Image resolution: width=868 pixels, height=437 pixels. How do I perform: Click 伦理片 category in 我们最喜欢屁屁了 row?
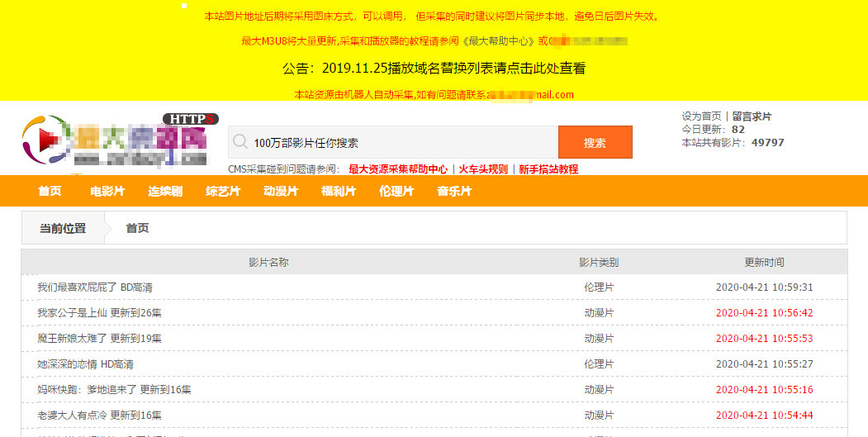click(x=599, y=287)
